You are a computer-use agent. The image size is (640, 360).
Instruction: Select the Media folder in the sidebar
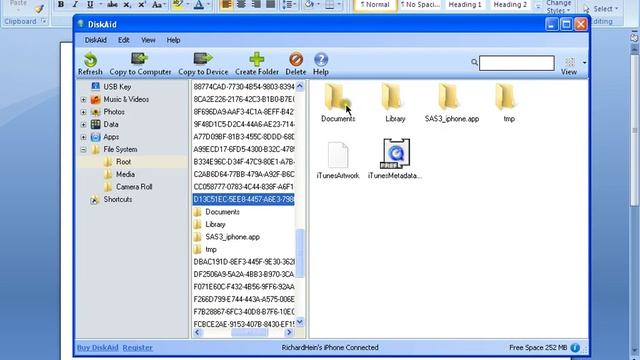(x=125, y=174)
